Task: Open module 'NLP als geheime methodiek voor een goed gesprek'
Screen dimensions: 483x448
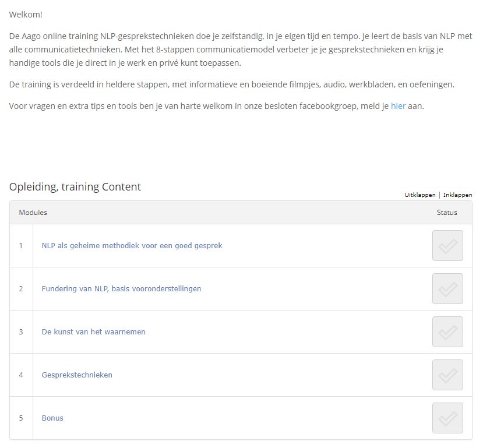Action: point(132,246)
